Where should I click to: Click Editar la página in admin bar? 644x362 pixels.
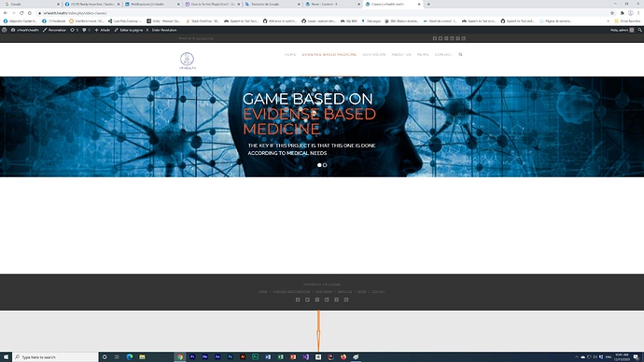(129, 30)
